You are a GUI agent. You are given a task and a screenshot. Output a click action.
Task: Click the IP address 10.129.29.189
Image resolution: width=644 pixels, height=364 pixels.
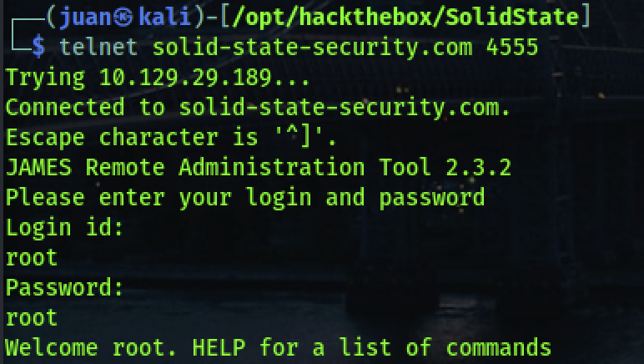point(204,77)
